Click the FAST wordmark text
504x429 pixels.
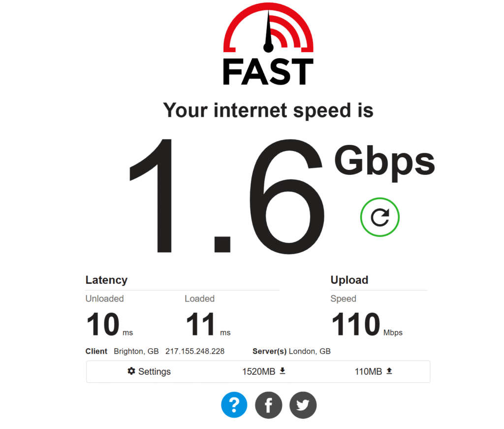(x=268, y=72)
